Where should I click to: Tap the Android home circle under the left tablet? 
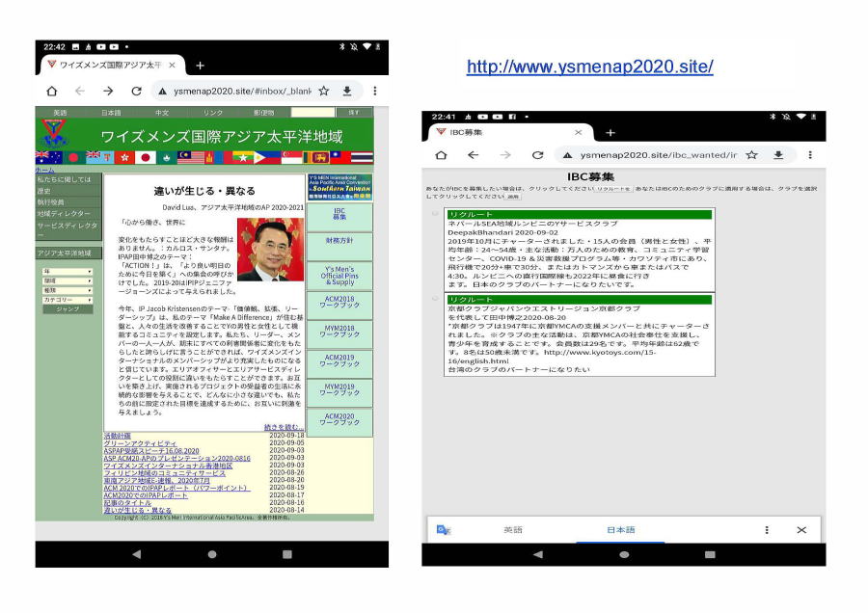[x=212, y=554]
